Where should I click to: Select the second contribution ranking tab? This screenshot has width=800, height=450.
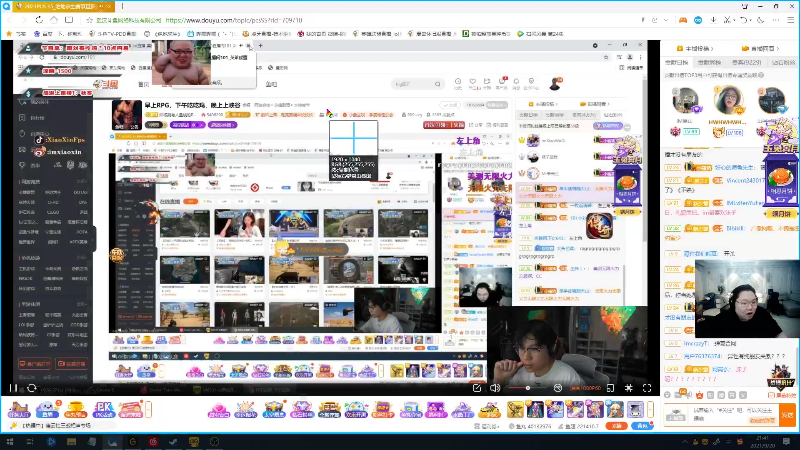[x=709, y=62]
